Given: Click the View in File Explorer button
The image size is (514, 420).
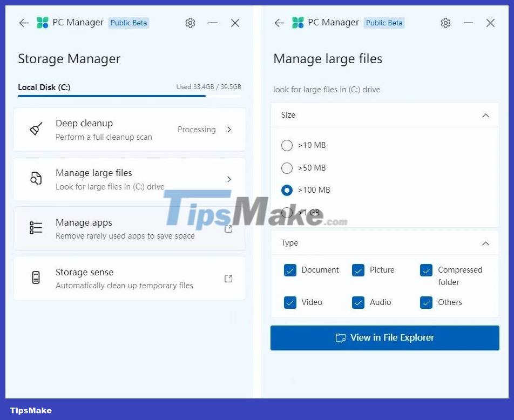Looking at the screenshot, I should [x=384, y=337].
